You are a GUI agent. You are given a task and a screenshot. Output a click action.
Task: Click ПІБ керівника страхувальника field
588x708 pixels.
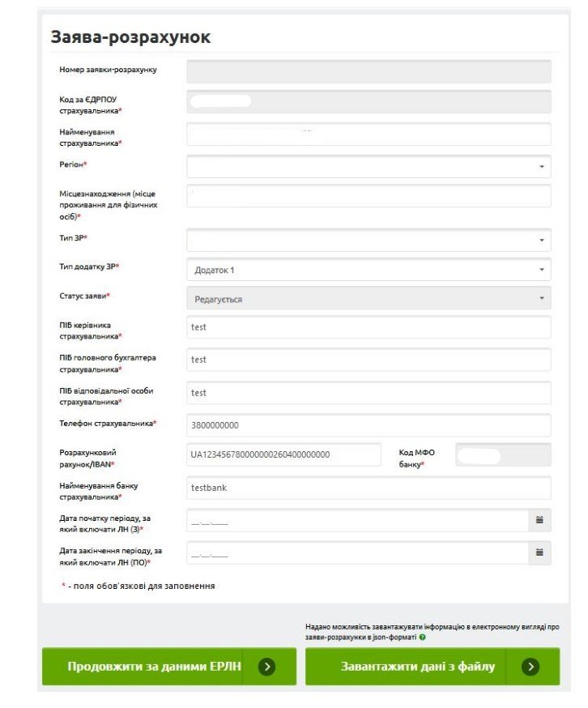369,327
